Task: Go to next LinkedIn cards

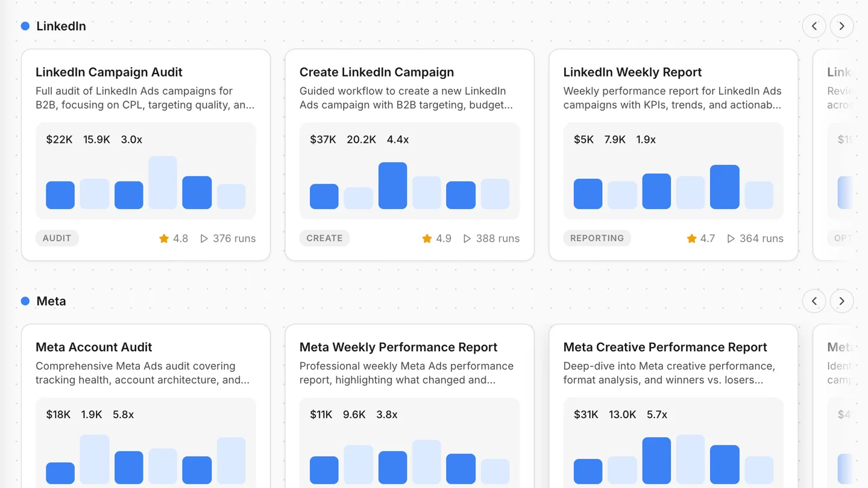Action: coord(841,26)
